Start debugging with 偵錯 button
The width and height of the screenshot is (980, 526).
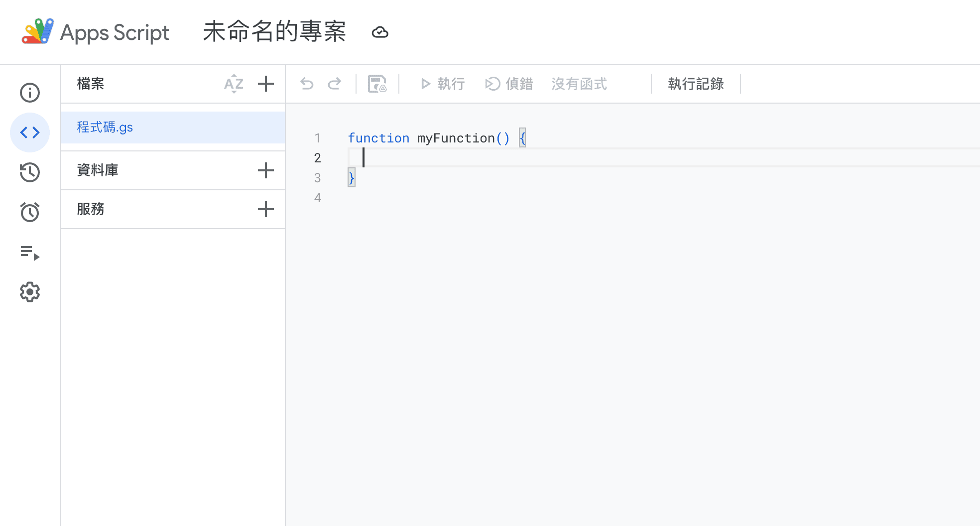click(x=509, y=84)
